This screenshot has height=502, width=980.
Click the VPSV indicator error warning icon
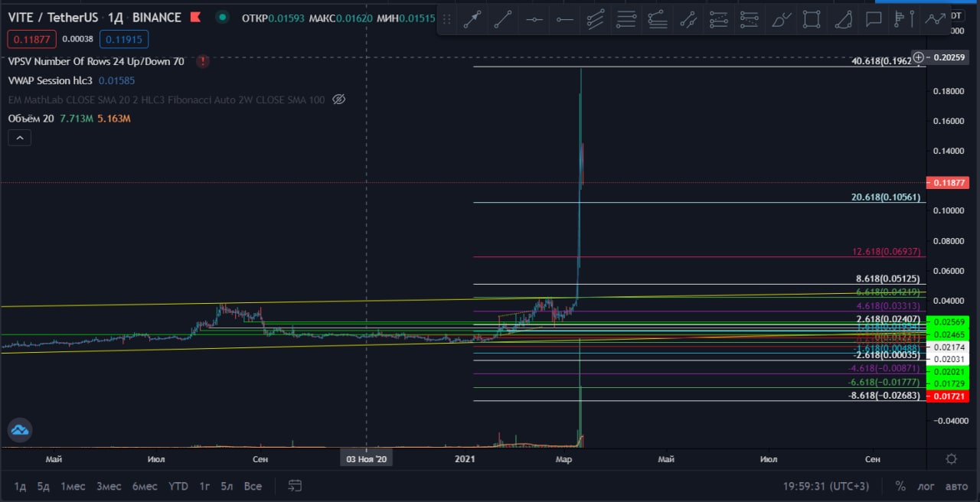click(x=202, y=61)
